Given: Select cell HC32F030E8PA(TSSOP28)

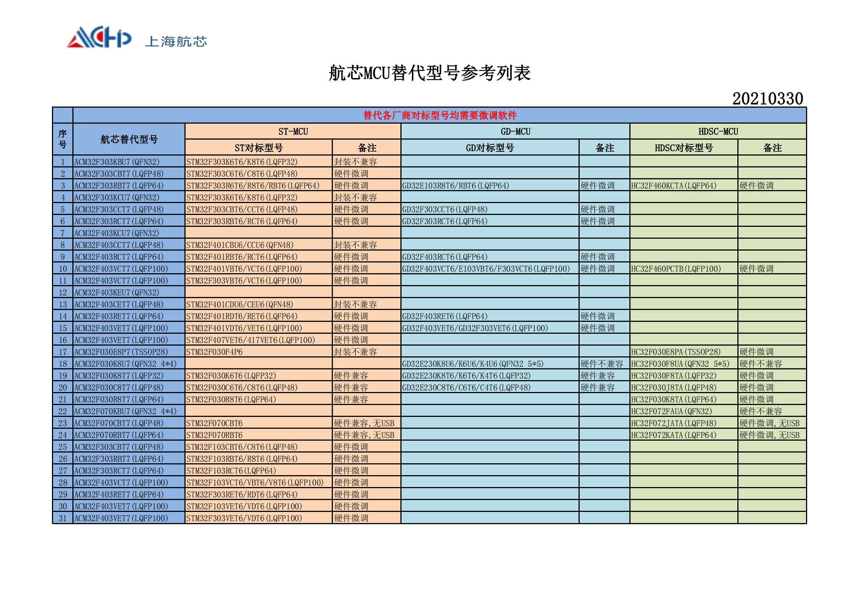Looking at the screenshot, I should pos(684,352).
